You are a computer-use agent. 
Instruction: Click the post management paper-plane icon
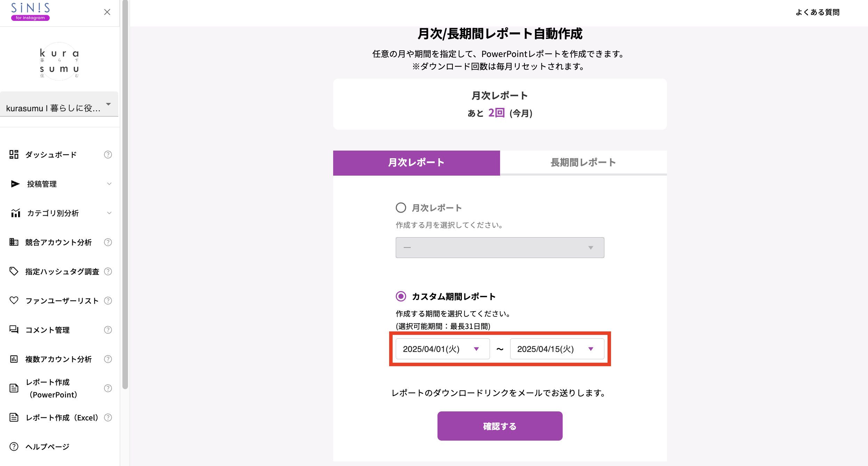(15, 184)
